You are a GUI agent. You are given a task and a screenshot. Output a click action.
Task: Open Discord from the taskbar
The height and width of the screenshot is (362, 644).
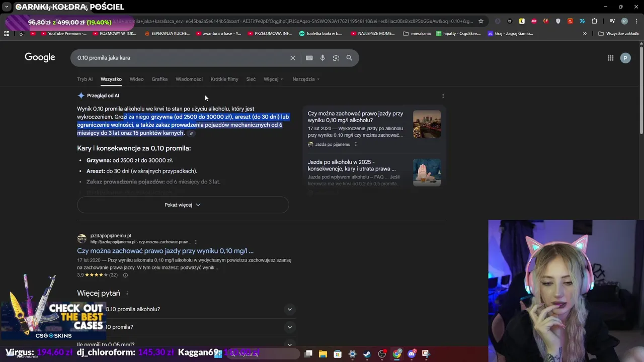(412, 354)
